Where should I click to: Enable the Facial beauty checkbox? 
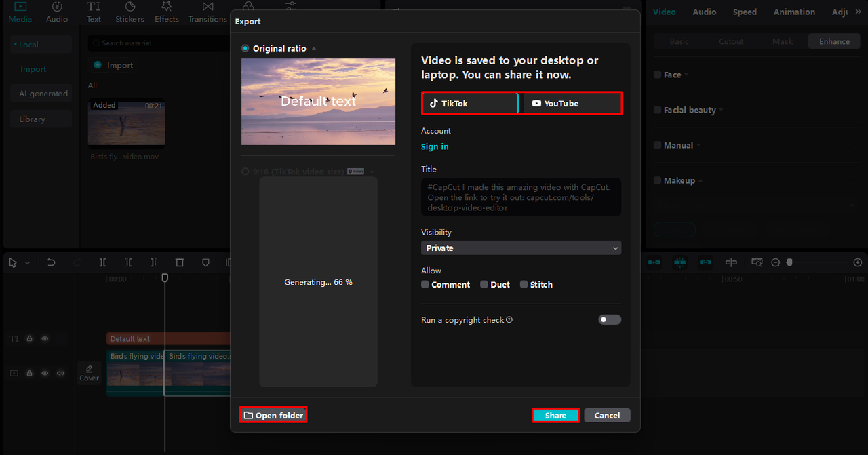pos(658,110)
